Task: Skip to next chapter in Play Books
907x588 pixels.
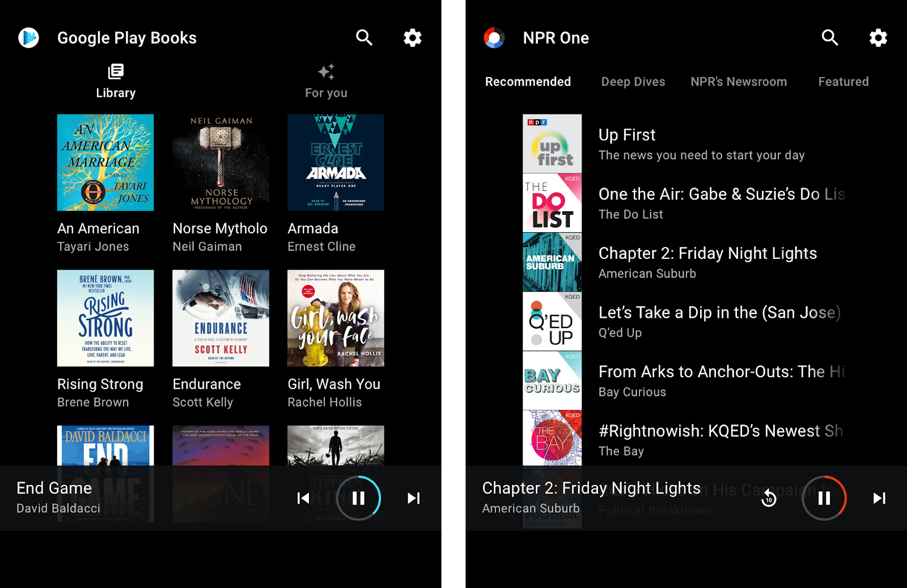Action: click(414, 498)
